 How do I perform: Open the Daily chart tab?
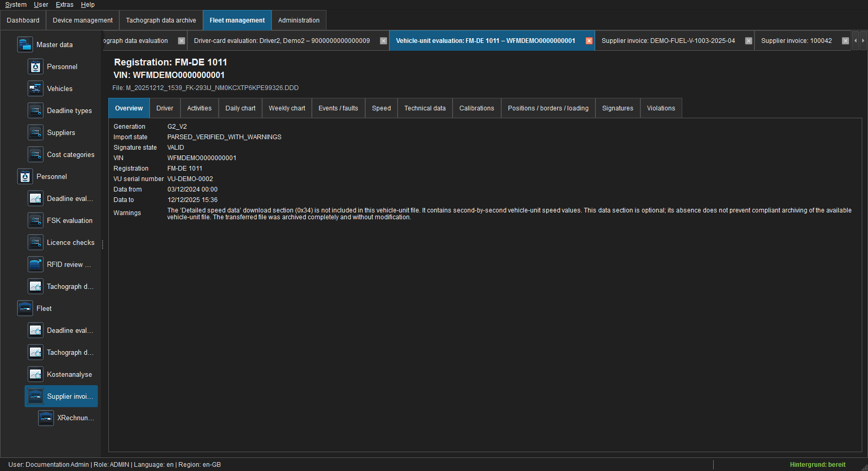[240, 108]
